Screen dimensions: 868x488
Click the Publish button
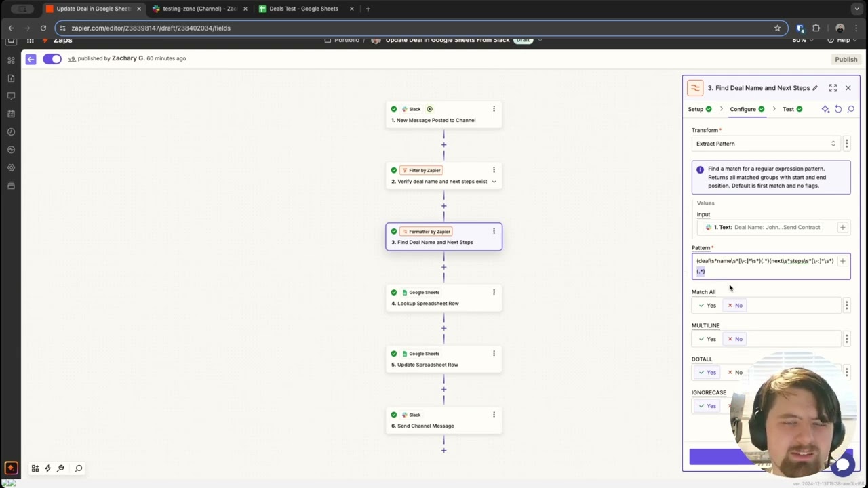[846, 60]
